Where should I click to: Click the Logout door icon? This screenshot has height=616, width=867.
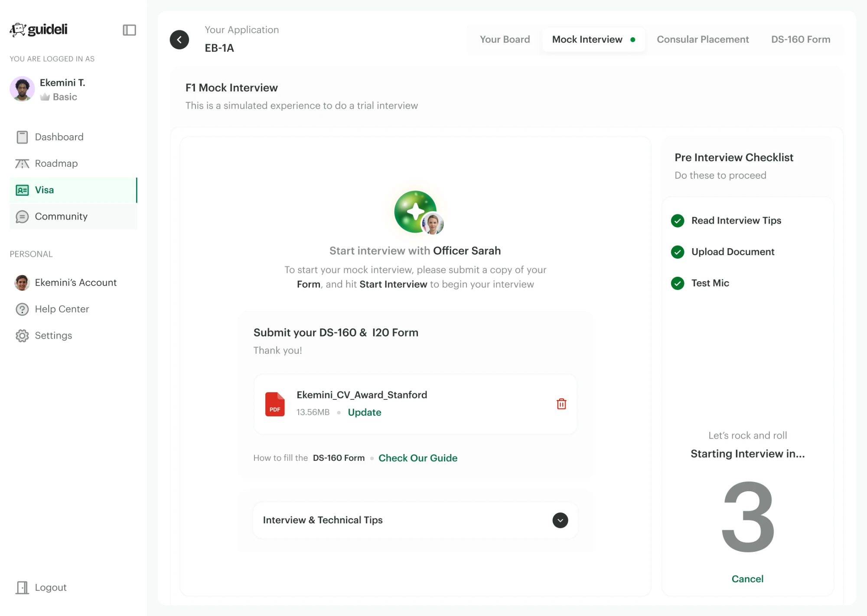coord(22,587)
